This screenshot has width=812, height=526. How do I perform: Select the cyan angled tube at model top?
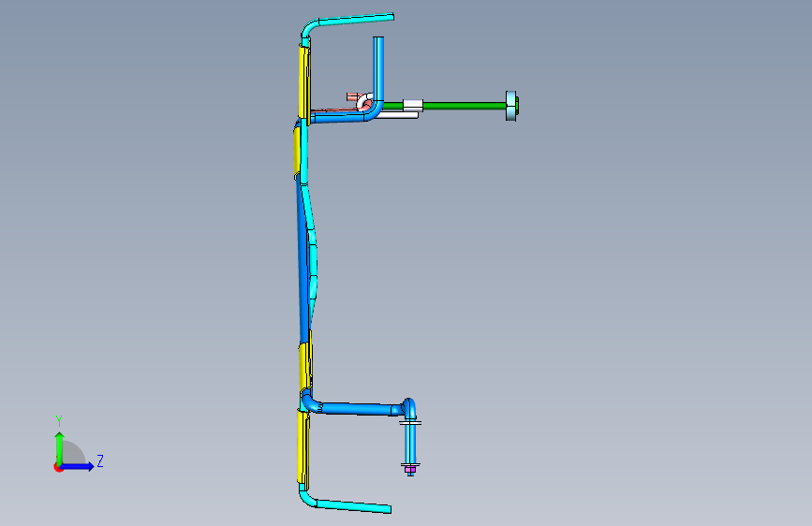356,20
